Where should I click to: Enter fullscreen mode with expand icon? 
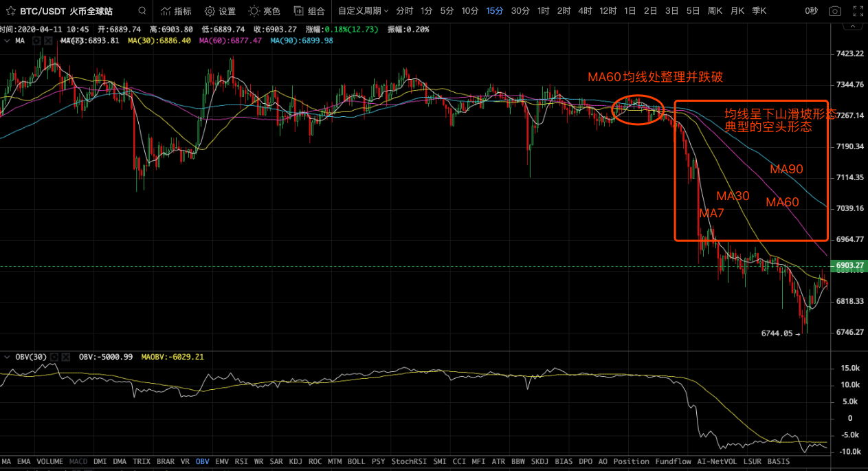point(856,11)
